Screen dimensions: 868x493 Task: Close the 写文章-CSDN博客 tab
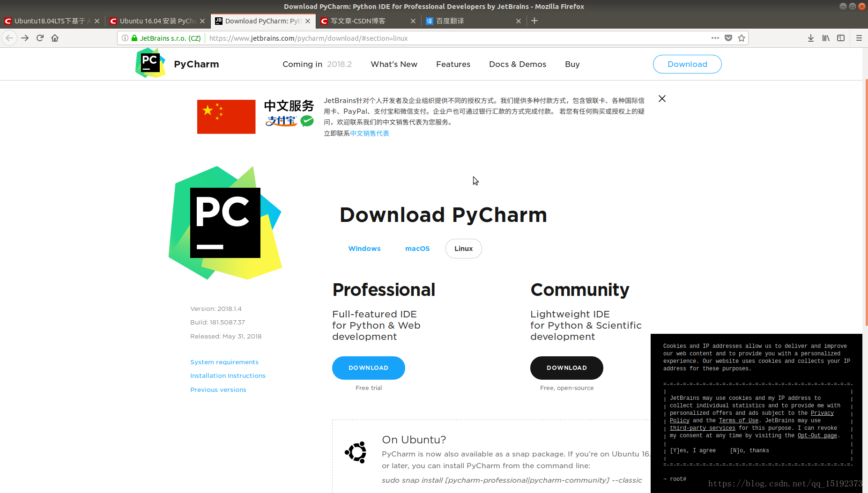(x=413, y=21)
